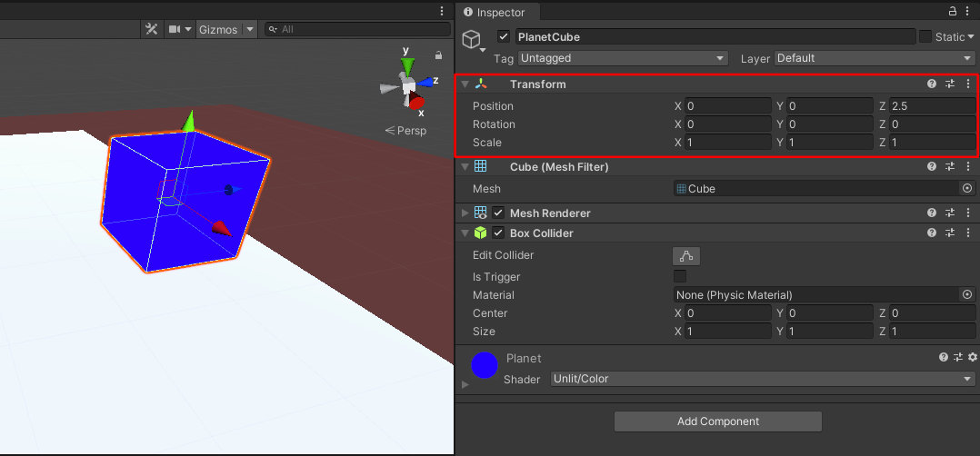Open the Transform help icon

coord(931,84)
